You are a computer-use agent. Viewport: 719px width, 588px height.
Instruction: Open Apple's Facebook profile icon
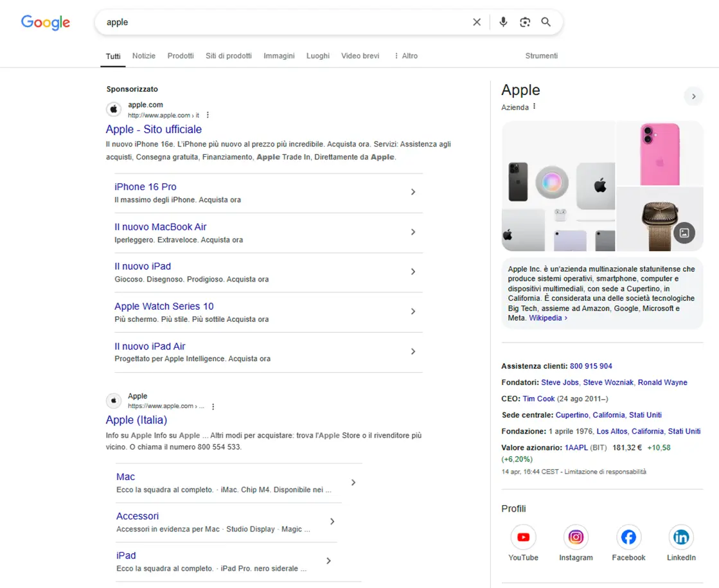pos(628,537)
